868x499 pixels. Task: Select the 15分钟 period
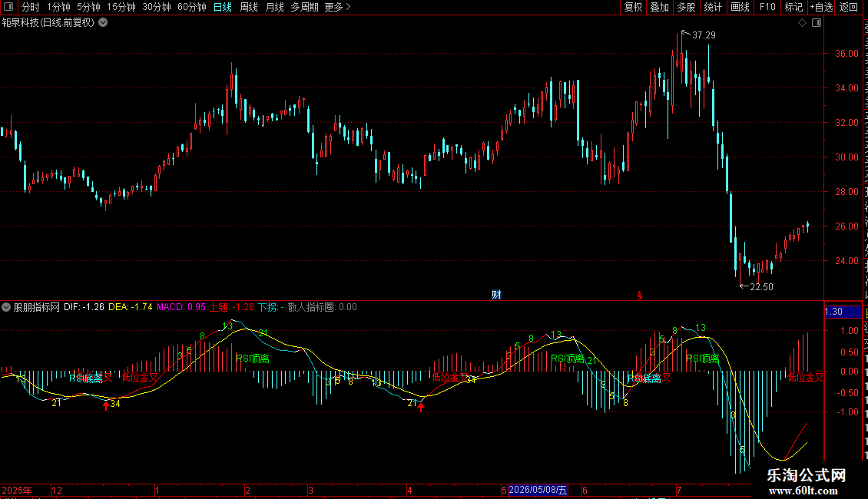tap(121, 7)
